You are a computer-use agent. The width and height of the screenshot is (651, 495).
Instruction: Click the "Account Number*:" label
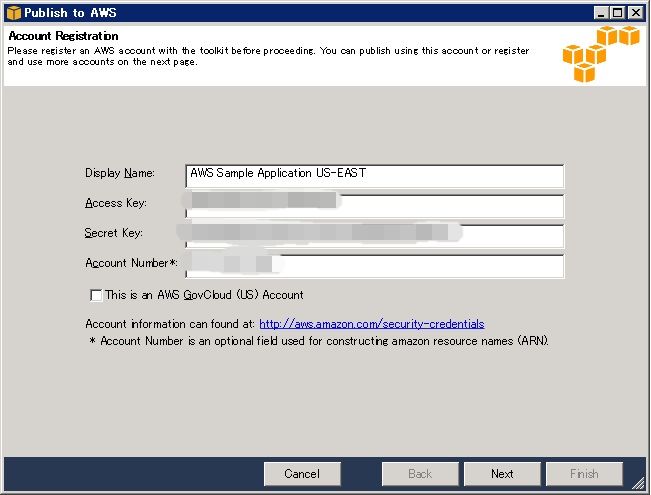click(131, 263)
